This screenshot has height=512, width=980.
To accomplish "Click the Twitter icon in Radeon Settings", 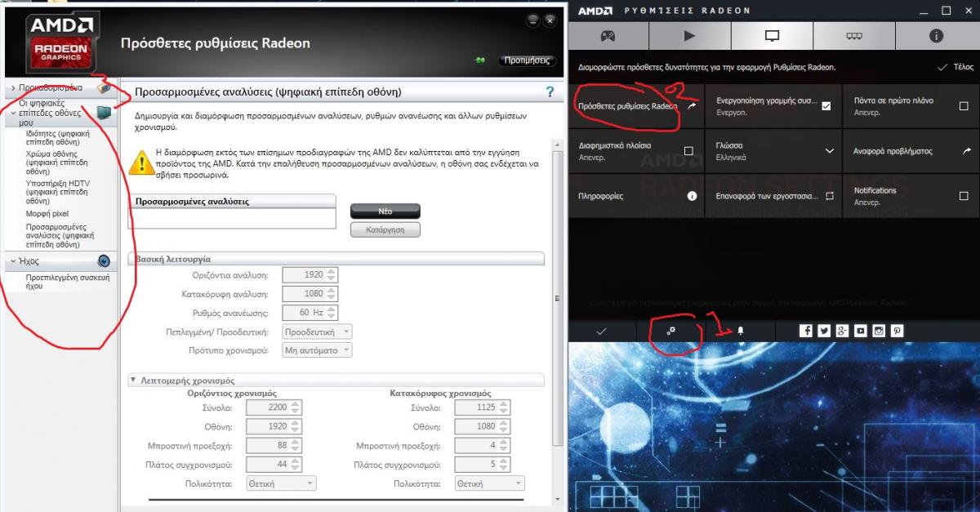I will (x=823, y=331).
